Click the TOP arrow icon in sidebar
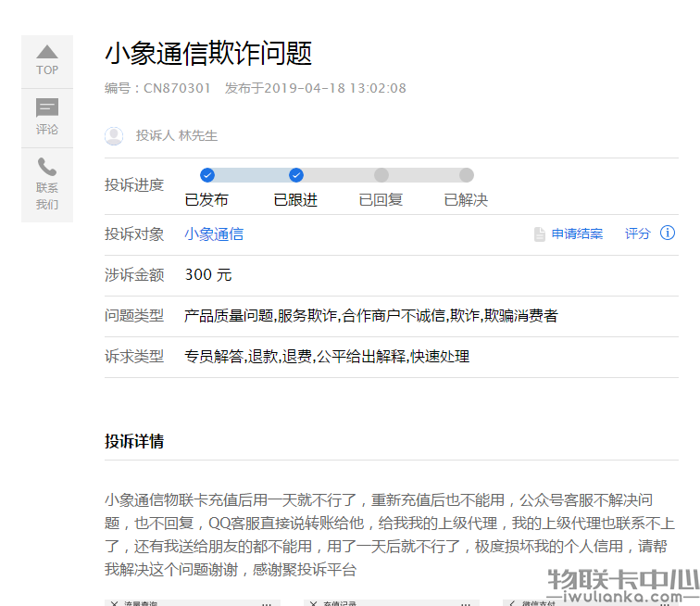The width and height of the screenshot is (700, 606). [47, 52]
